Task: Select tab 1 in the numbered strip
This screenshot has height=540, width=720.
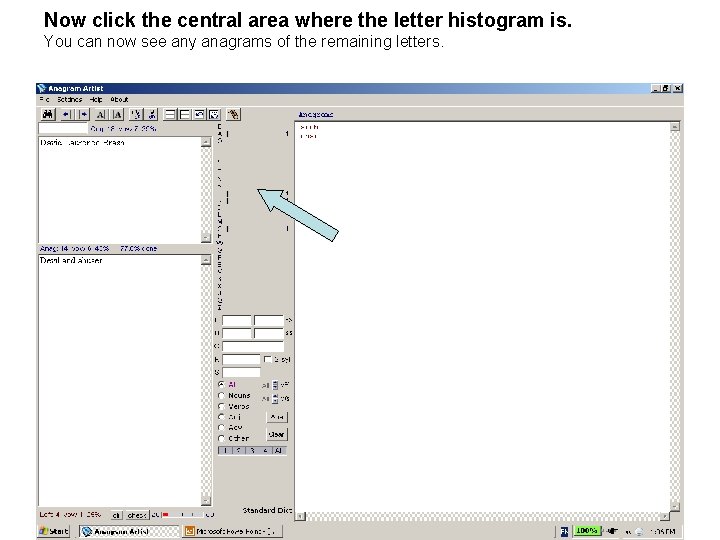Action: click(225, 450)
